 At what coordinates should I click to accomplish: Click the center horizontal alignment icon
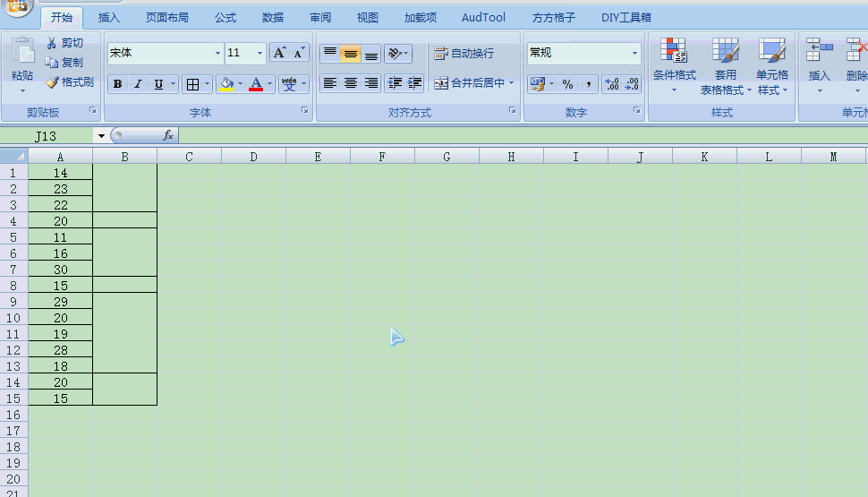coord(351,83)
